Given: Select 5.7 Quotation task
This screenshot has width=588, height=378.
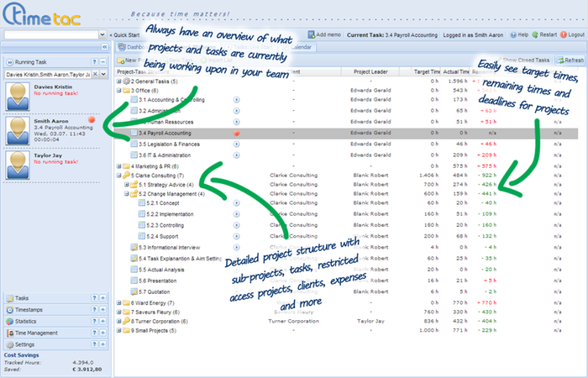Looking at the screenshot, I should (x=154, y=291).
